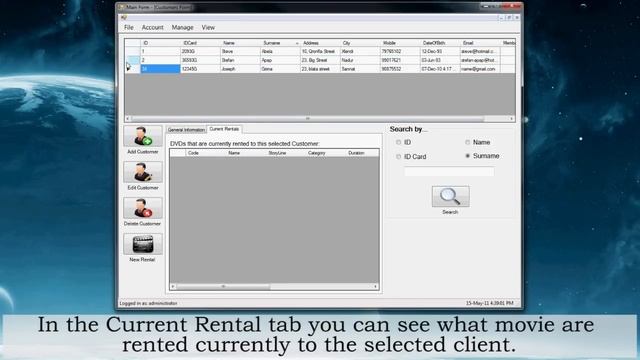Open the File menu

tap(129, 27)
